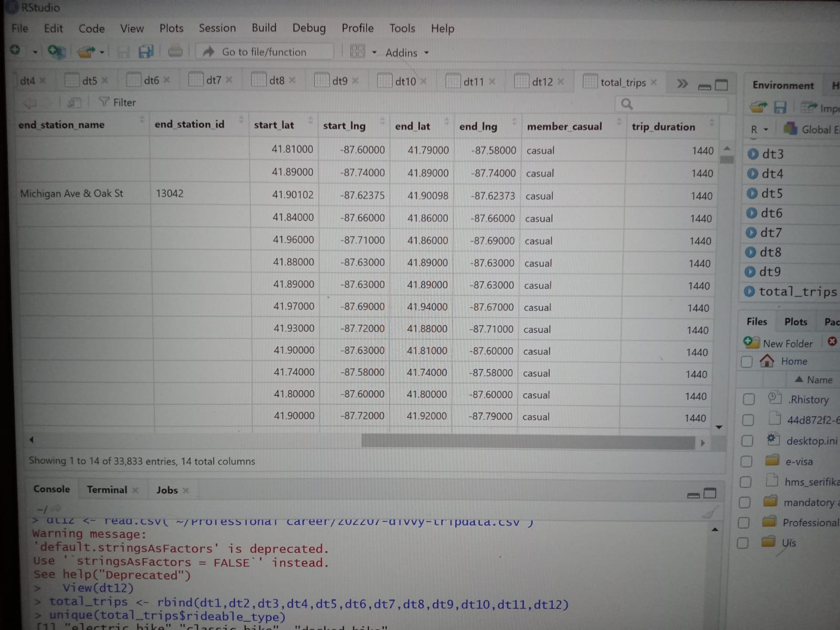Sort files by the Name column header

point(814,380)
